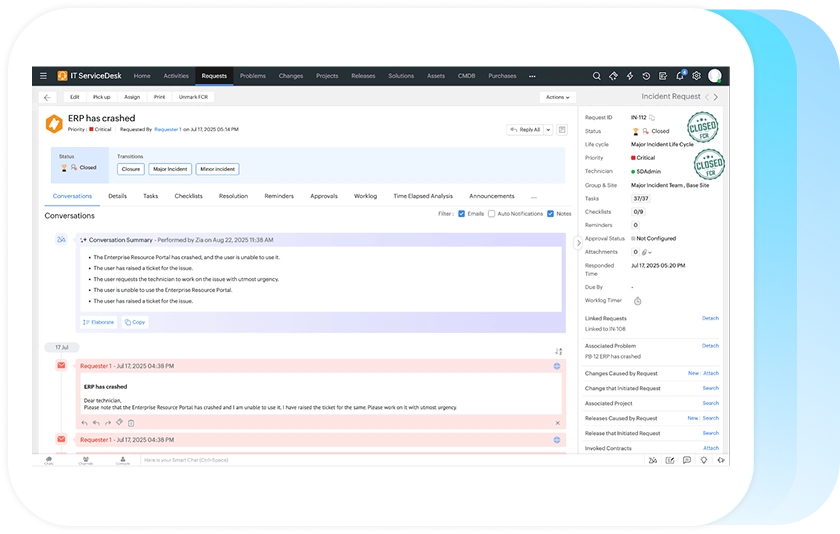840x534 pixels.
Task: Click the Closure transition button
Action: pyautogui.click(x=131, y=169)
